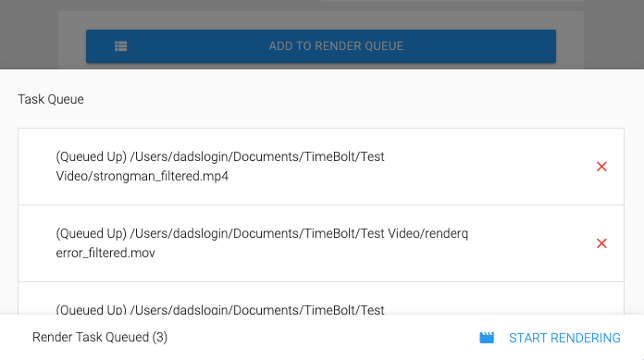Click the Video/strongman_filtered.mp4 filename line

click(x=142, y=176)
